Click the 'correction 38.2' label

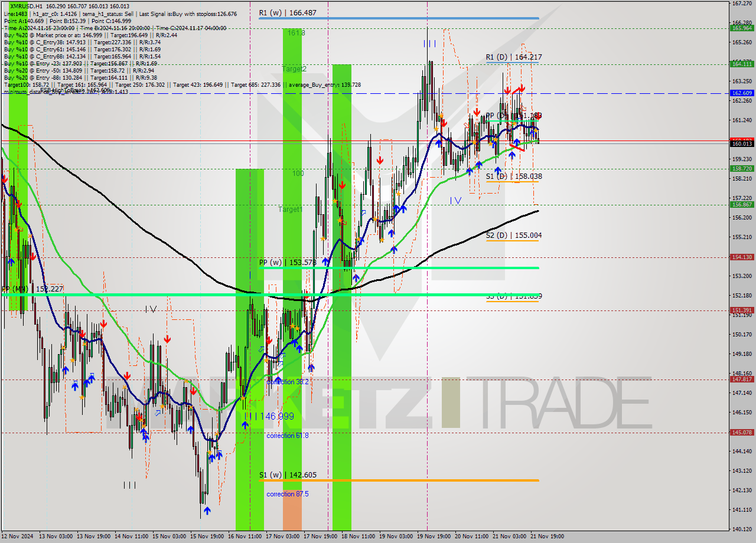coord(288,382)
